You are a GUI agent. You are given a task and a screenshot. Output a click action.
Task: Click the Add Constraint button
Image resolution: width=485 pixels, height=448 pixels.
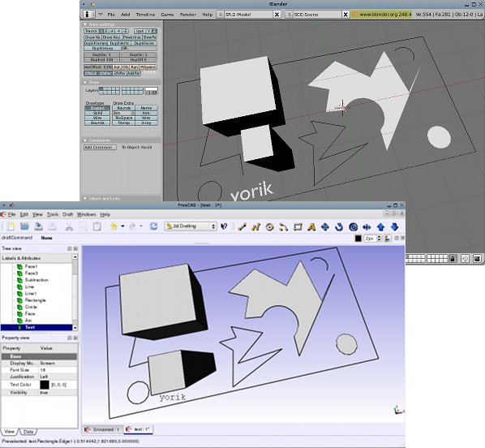pyautogui.click(x=100, y=148)
